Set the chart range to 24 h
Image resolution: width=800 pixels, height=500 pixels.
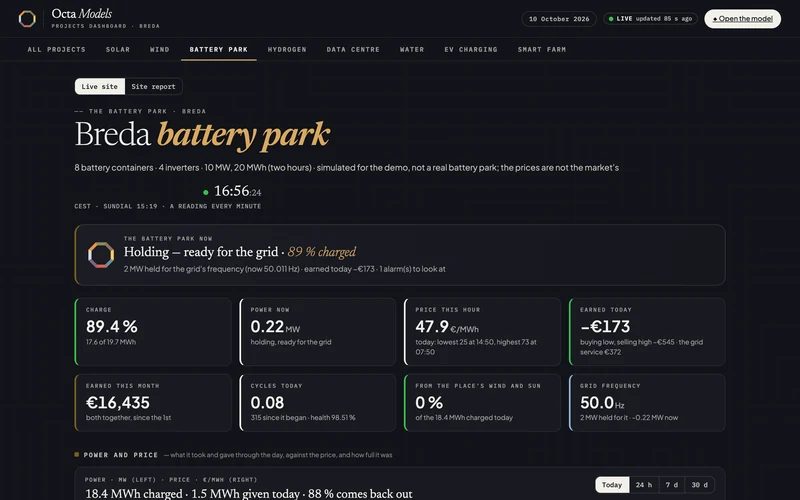(644, 485)
